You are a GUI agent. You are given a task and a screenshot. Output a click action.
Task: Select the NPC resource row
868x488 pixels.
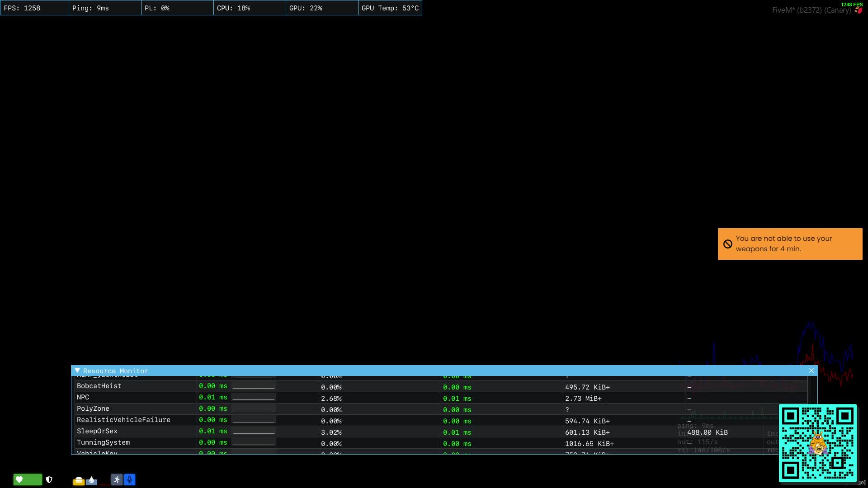point(83,398)
